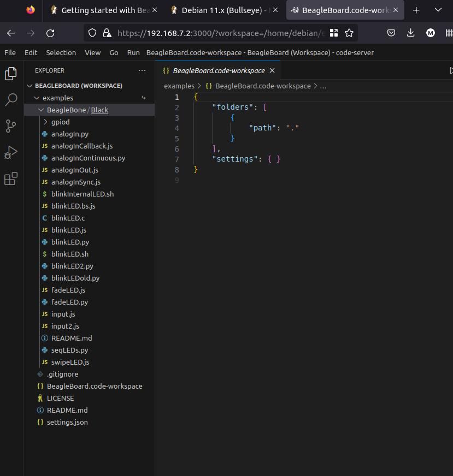Select the BeagleBoard.code-workspace editor tab
Screen dimensions: 453x476
[x=217, y=70]
